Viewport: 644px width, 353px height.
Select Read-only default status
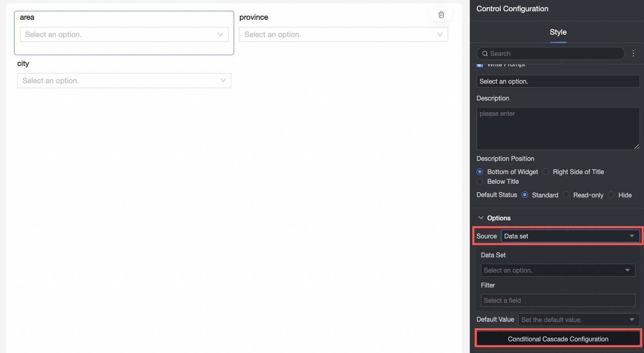tap(566, 195)
